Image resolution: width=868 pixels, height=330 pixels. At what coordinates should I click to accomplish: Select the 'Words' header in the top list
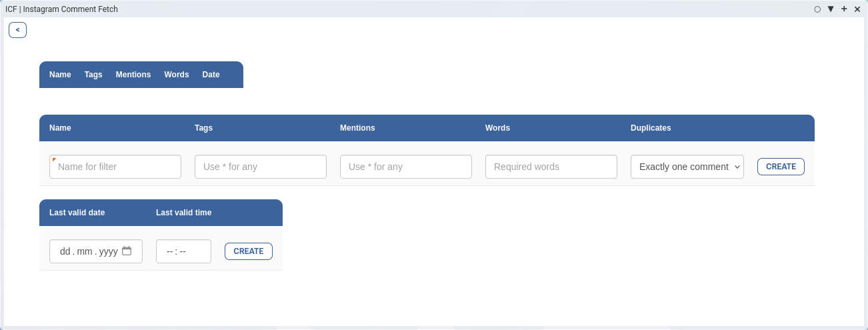[177, 75]
